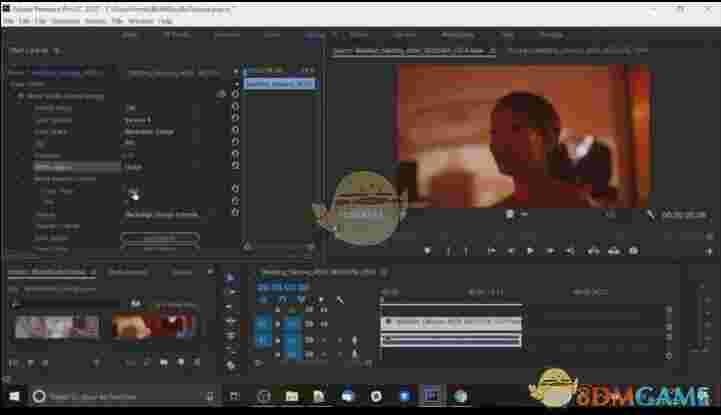Click the Clear trash icon in Project panel
The image size is (721, 415).
[196, 363]
